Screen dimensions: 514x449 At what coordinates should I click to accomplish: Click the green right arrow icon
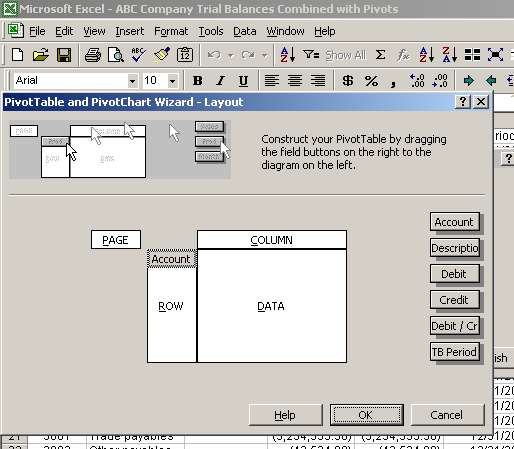(469, 81)
